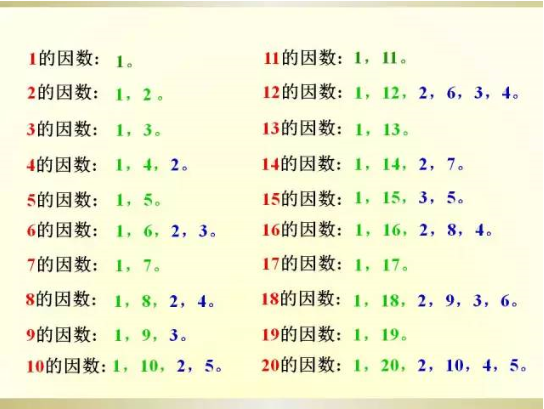Click the label "13的因数:"
Viewport: 544px width, 409px height.
point(302,128)
